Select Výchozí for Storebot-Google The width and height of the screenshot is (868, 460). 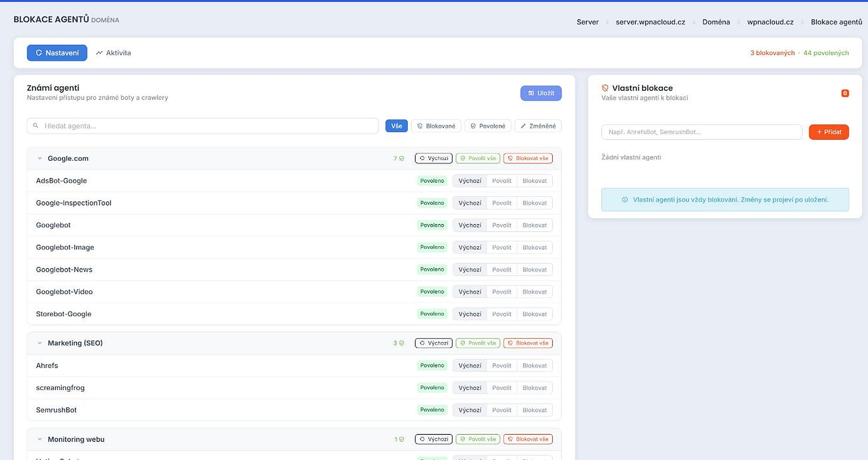pyautogui.click(x=470, y=314)
